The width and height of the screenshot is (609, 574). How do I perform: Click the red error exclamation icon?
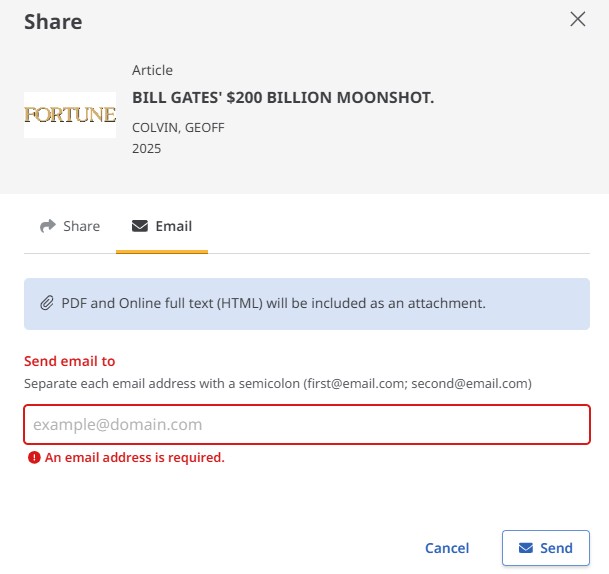click(x=34, y=457)
